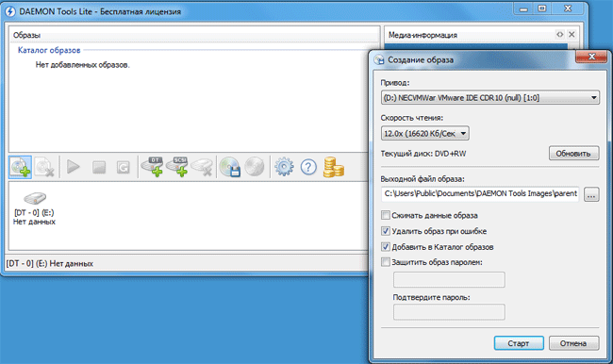Enable Защитить образ паролем checkbox
The width and height of the screenshot is (613, 364).
coord(386,262)
